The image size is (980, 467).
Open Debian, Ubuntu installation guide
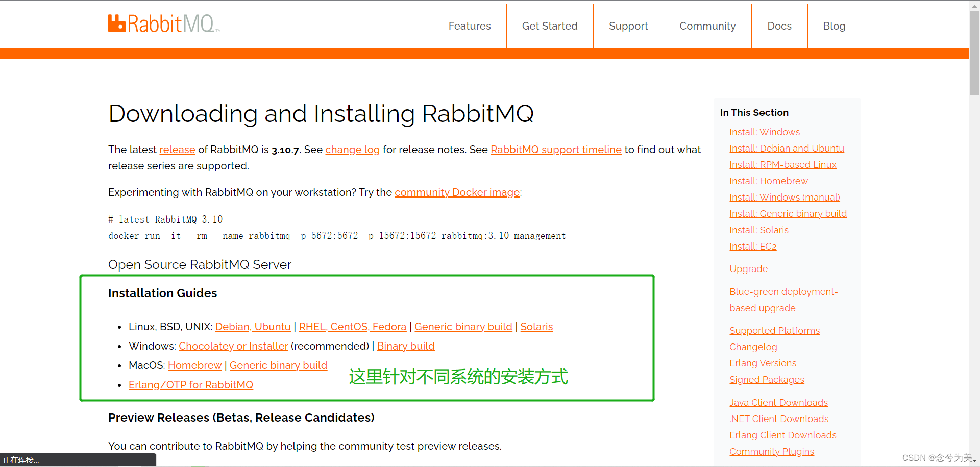point(253,327)
